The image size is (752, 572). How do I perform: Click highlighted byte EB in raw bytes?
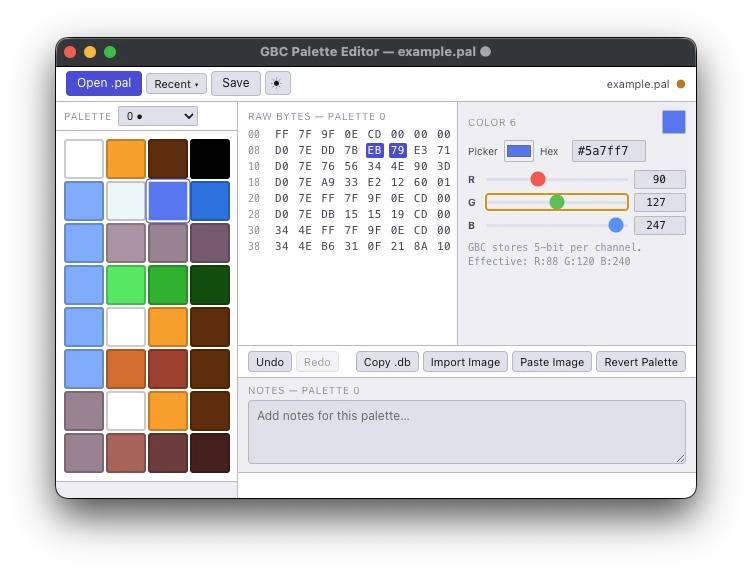(374, 150)
